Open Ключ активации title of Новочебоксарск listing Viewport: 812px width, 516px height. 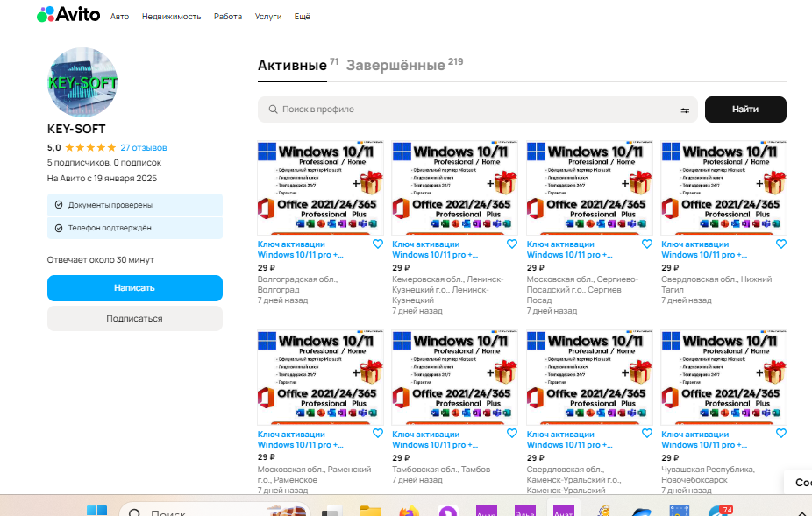point(704,440)
